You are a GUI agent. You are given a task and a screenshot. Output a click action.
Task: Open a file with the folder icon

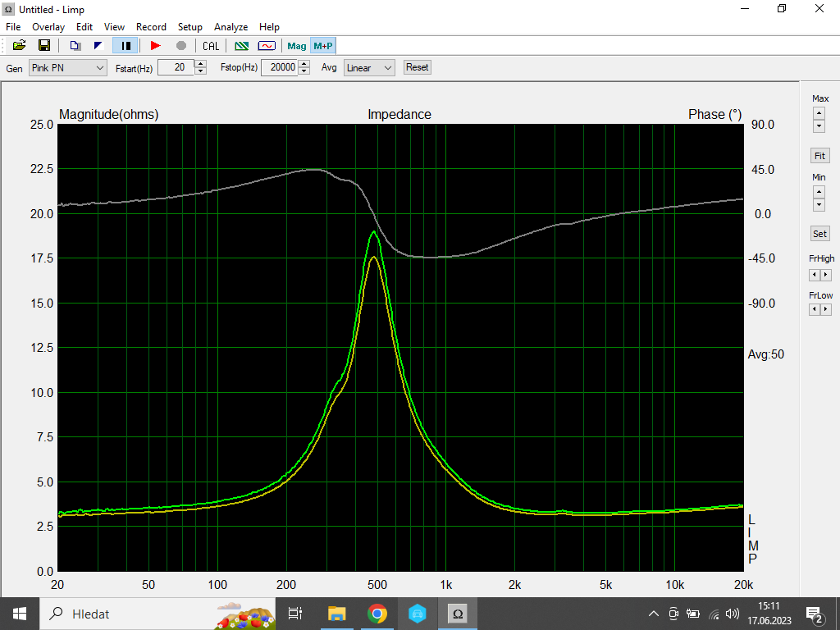click(x=20, y=46)
